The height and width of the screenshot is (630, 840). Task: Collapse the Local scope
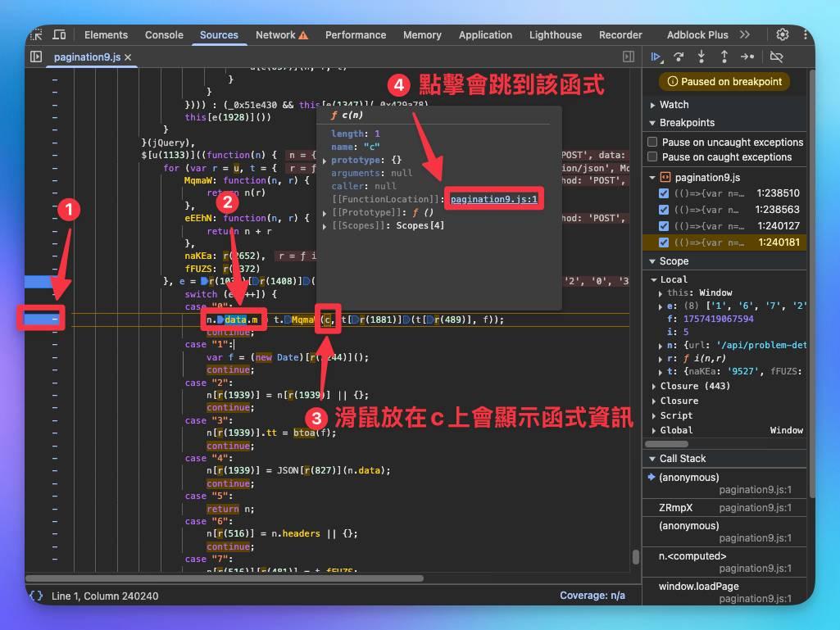click(x=654, y=279)
